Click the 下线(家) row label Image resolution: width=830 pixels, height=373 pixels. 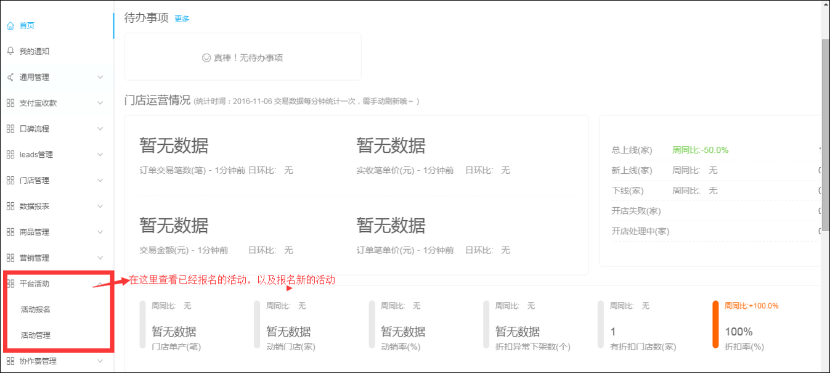pos(627,190)
